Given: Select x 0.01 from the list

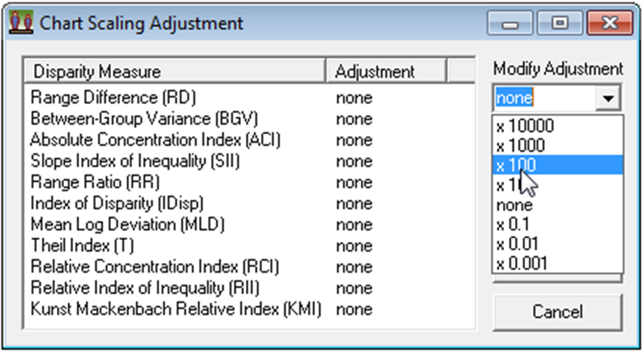Looking at the screenshot, I should (518, 244).
